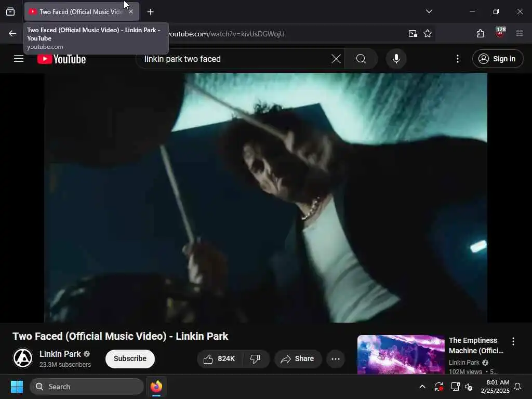532x399 pixels.
Task: Open the Linkin Park channel name link
Action: [60, 354]
